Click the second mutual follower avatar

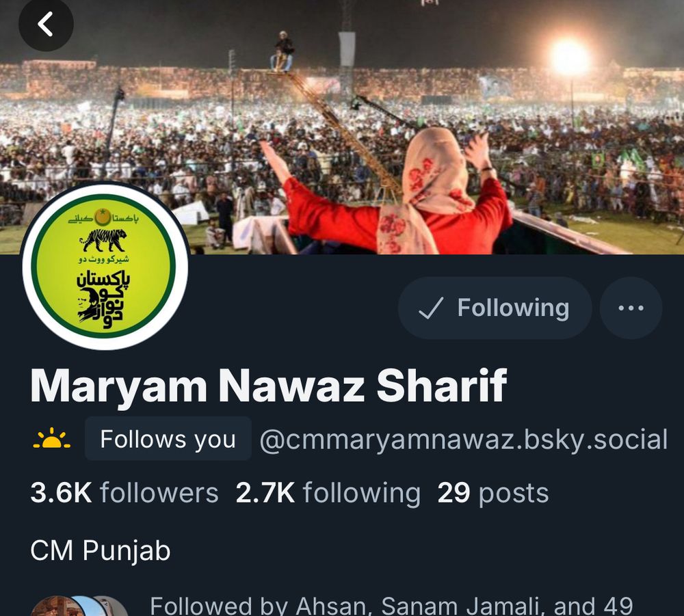[90, 606]
